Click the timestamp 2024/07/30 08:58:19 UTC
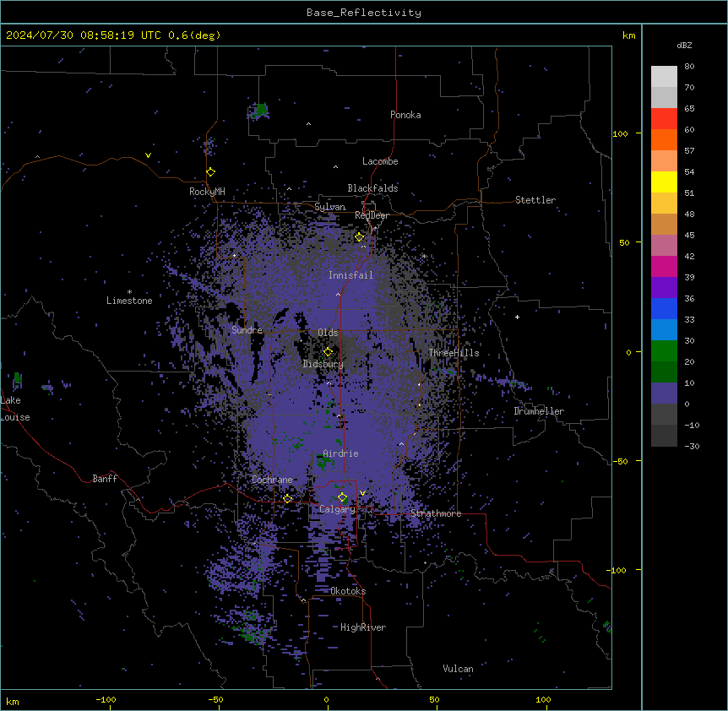The height and width of the screenshot is (711, 728). [83, 35]
